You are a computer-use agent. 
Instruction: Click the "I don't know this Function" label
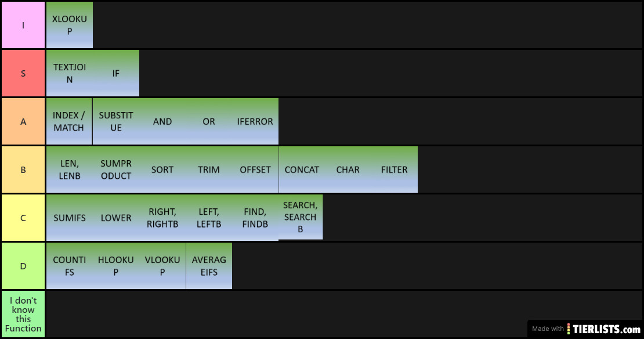coord(23,315)
